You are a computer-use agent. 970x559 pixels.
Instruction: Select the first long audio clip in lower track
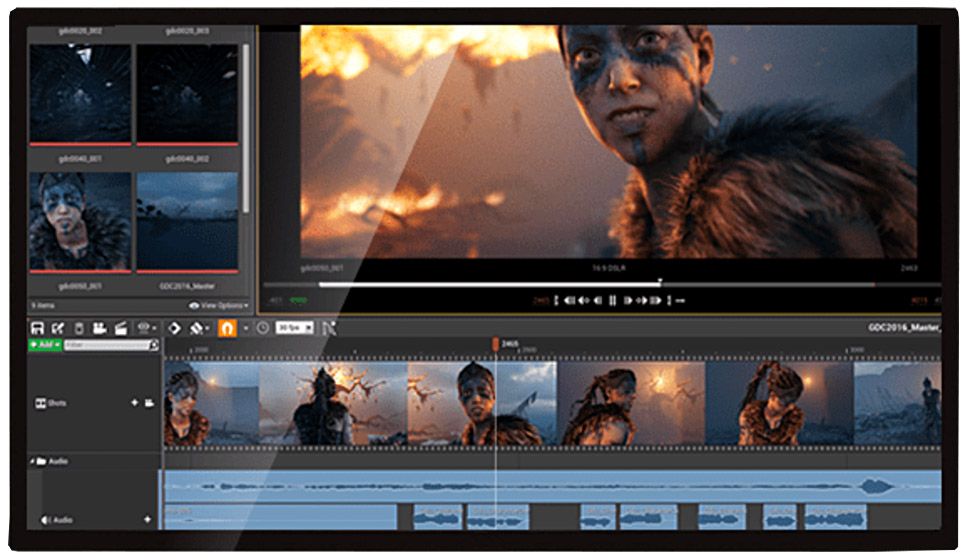(x=280, y=517)
